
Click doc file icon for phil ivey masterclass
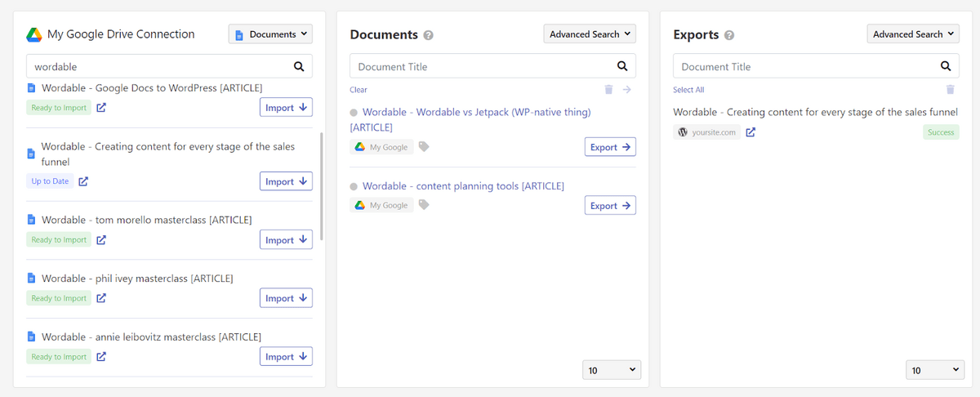pyautogui.click(x=31, y=279)
